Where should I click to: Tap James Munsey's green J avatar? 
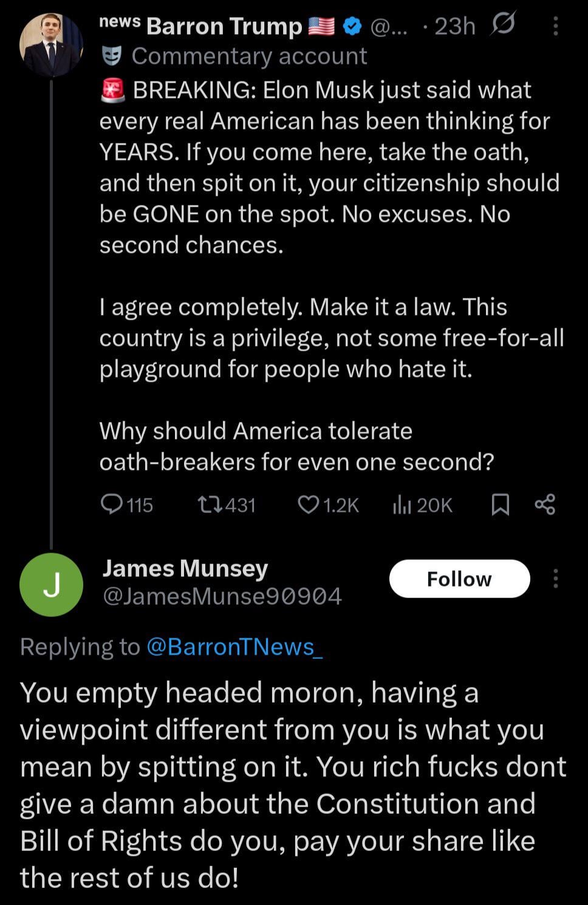pos(51,585)
